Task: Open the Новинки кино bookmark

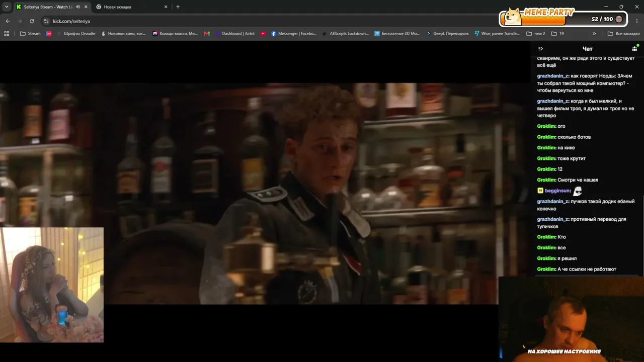Action: pyautogui.click(x=123, y=34)
